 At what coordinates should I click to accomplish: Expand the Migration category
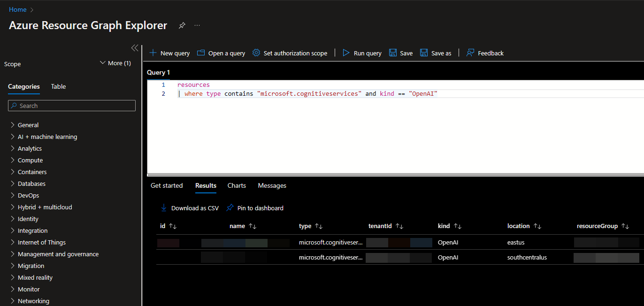coord(13,266)
